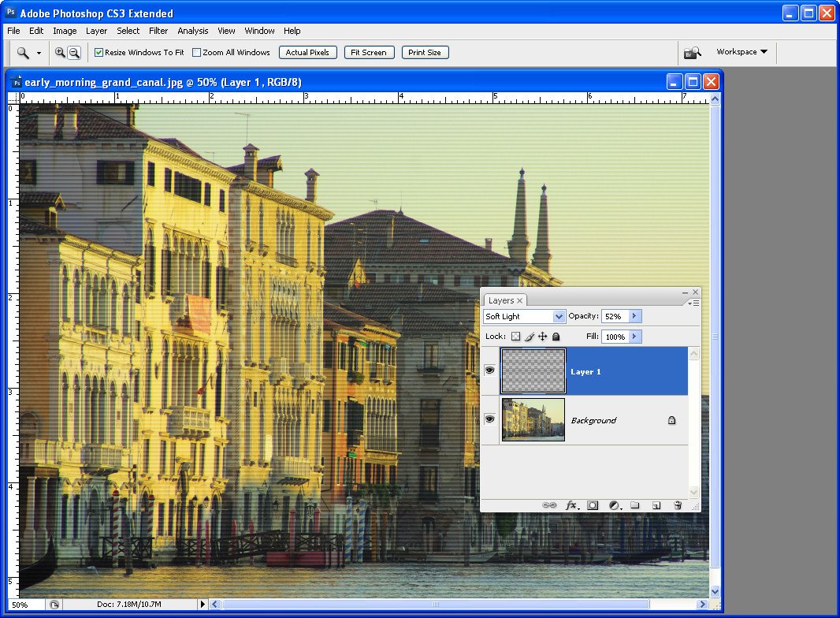Open the File menu
The width and height of the screenshot is (840, 618).
point(13,31)
